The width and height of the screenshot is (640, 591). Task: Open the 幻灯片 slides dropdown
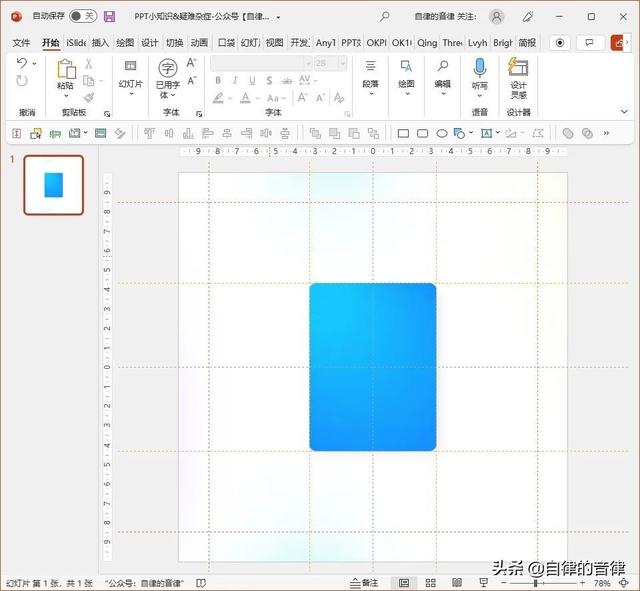[131, 94]
